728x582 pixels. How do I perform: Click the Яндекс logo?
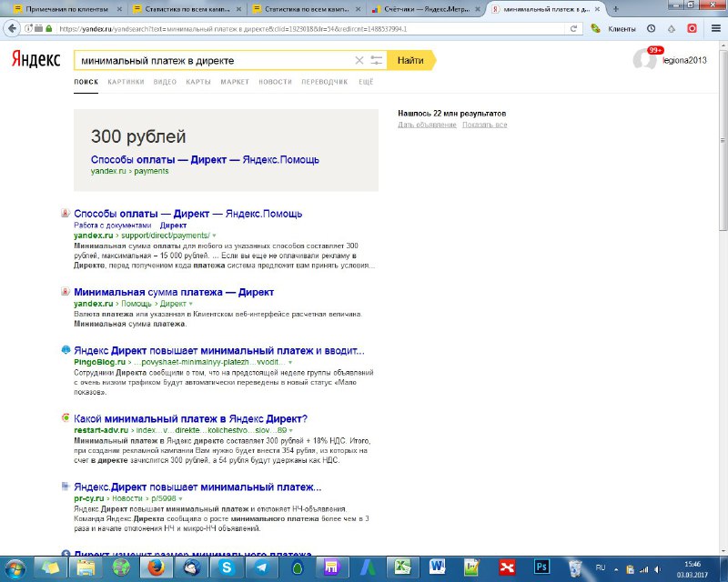[36, 59]
